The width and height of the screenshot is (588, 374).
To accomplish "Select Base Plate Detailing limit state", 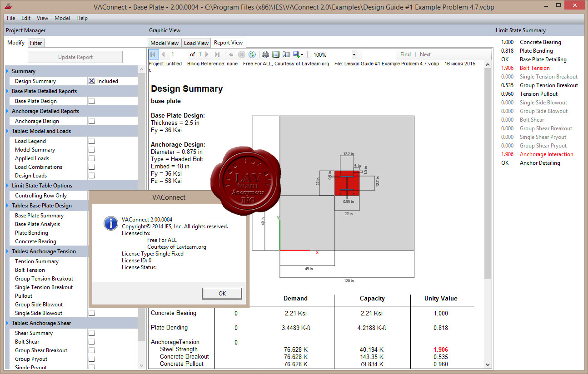I will [x=543, y=59].
